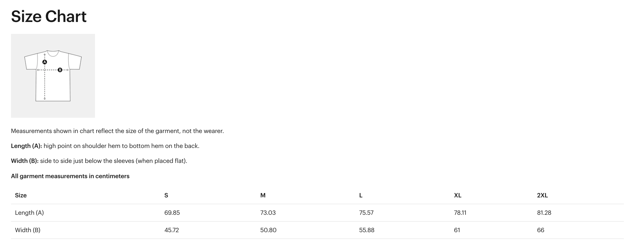Click the 50.80 width value for M

tap(268, 230)
